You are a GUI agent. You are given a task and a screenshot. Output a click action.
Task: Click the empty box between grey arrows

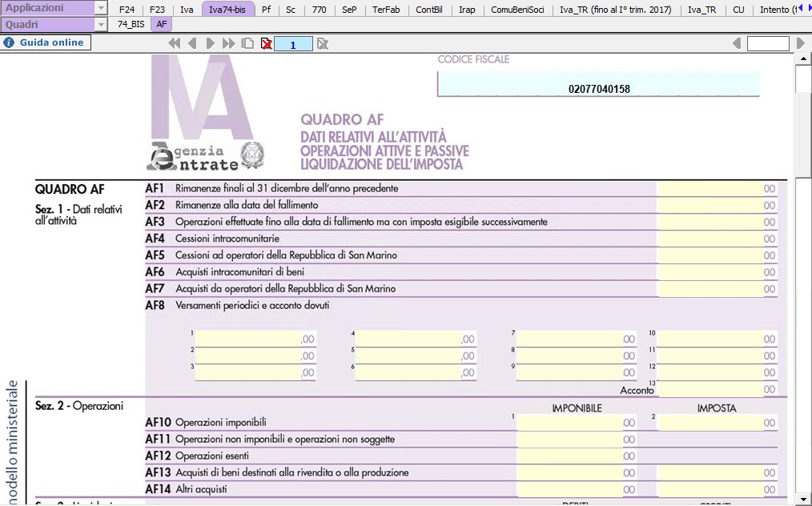[x=768, y=43]
